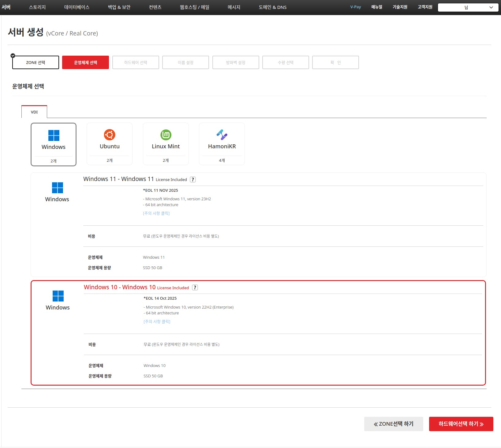Click the *EOL 14 Oct 2025 text
The image size is (501, 448).
160,298
